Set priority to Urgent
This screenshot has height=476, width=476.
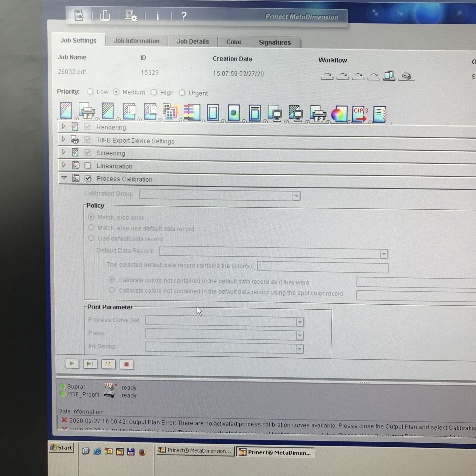[182, 93]
